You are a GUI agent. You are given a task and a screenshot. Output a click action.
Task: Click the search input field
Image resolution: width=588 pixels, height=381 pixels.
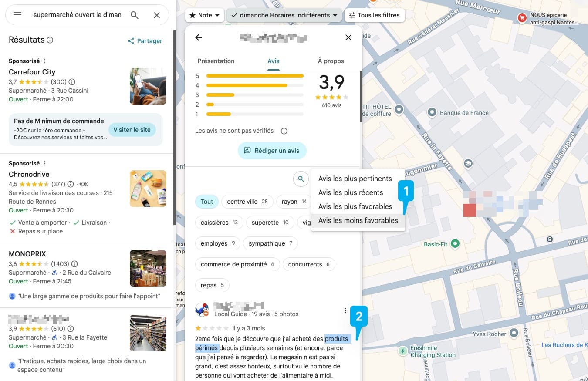(78, 15)
